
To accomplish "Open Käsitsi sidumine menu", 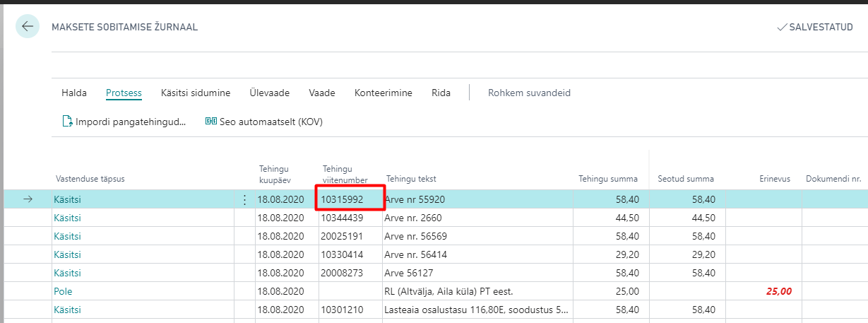I will click(196, 93).
